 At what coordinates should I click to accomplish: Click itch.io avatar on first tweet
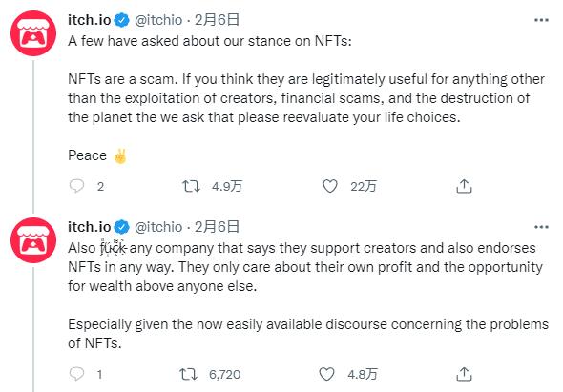click(x=33, y=33)
